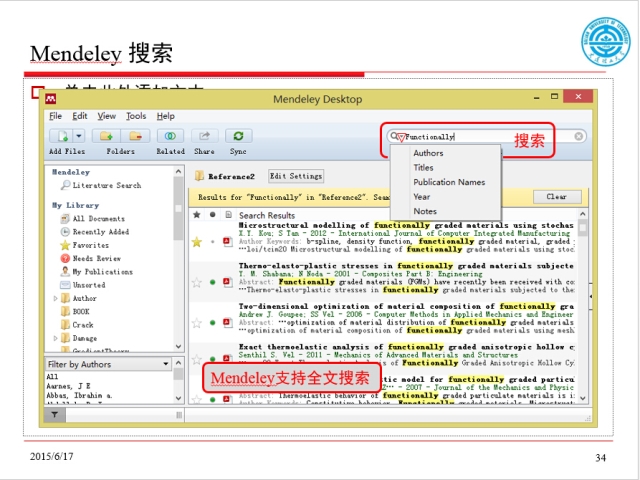Screen dimensions: 640x480
Task: Open the View menu
Action: pyautogui.click(x=107, y=116)
